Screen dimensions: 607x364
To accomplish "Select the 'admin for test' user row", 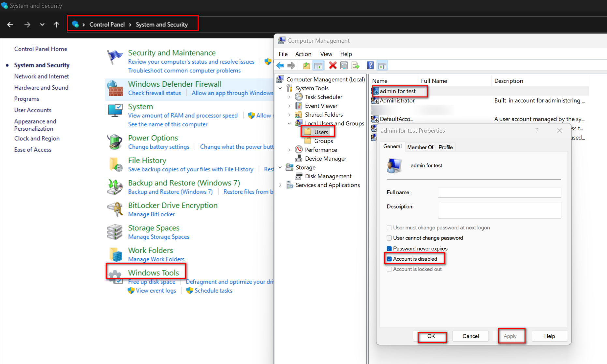I will point(480,91).
